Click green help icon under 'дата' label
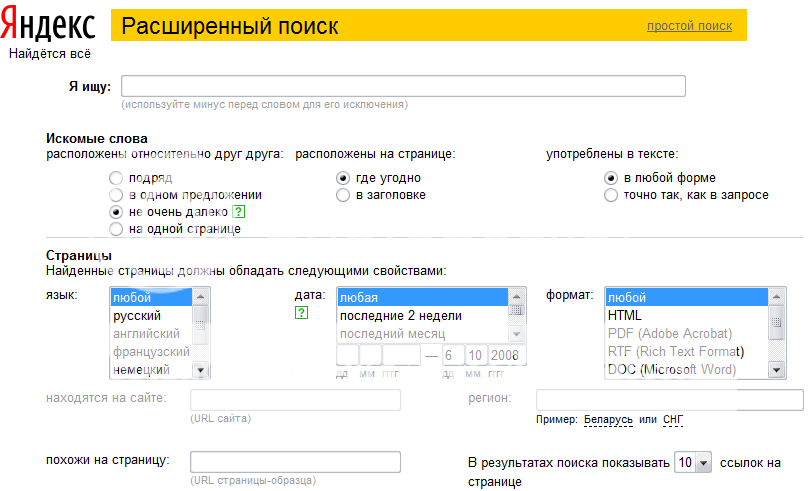 (x=301, y=313)
